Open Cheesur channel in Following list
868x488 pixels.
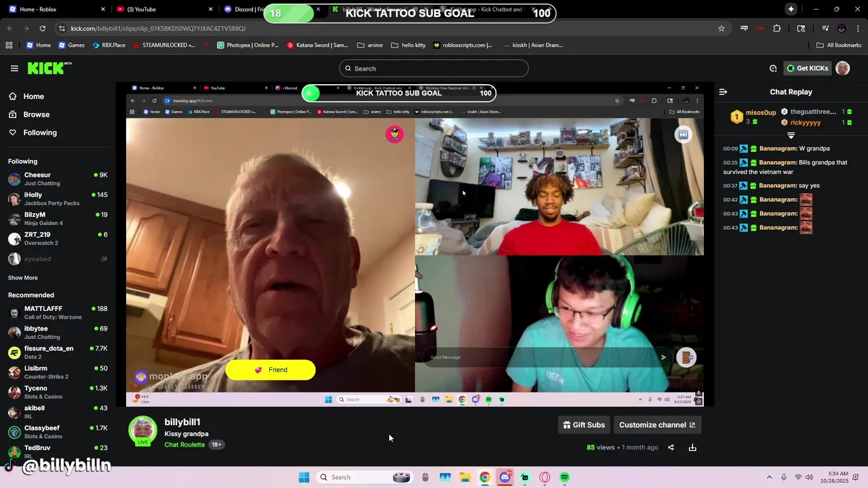click(58, 179)
